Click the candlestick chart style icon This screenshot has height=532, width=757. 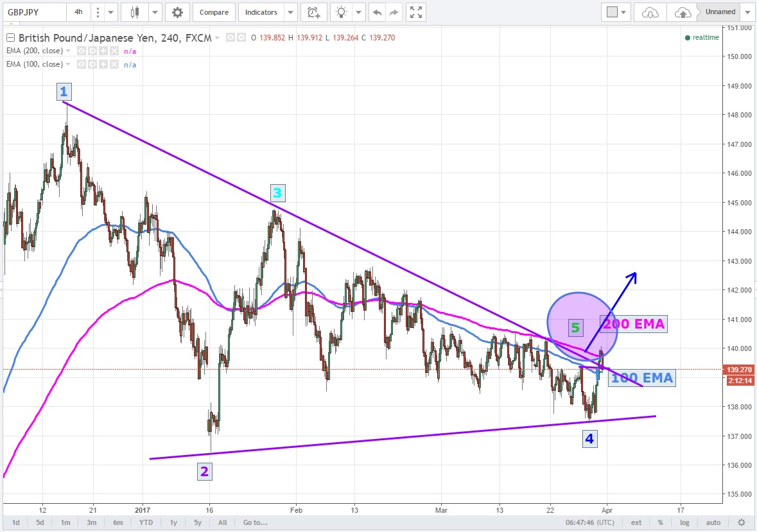pyautogui.click(x=135, y=12)
